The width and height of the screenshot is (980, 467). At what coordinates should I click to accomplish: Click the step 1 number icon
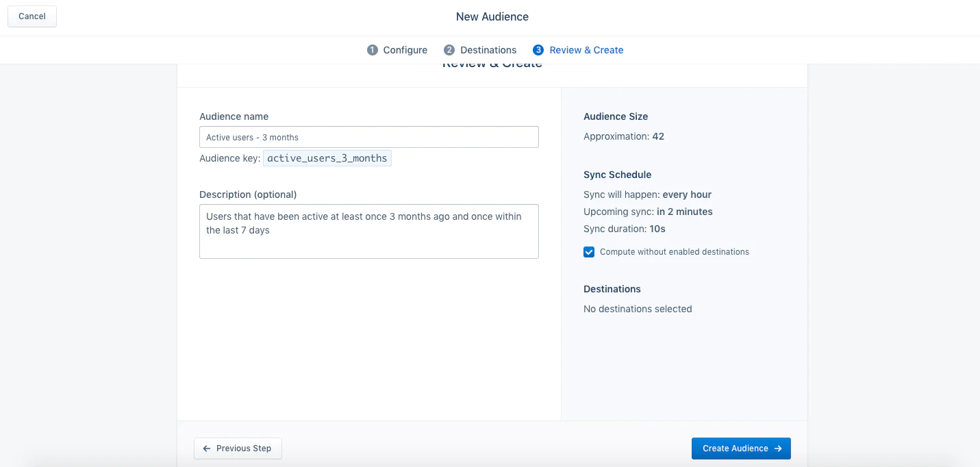point(373,50)
